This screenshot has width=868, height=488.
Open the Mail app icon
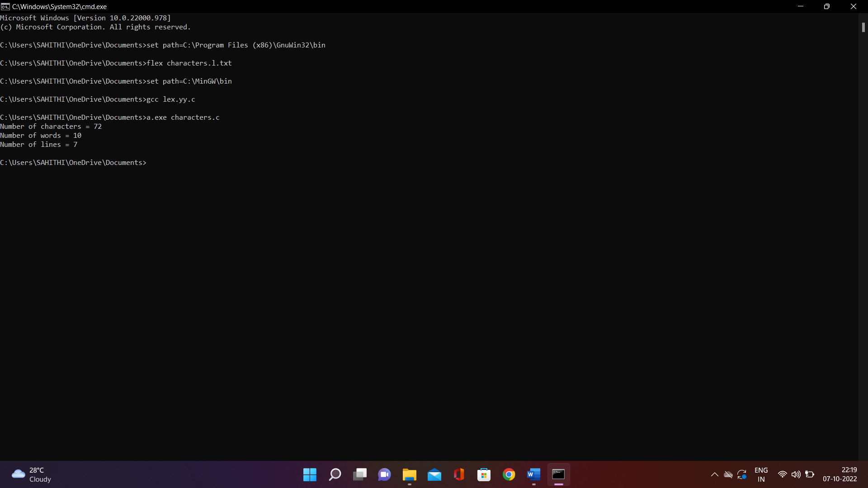point(434,474)
